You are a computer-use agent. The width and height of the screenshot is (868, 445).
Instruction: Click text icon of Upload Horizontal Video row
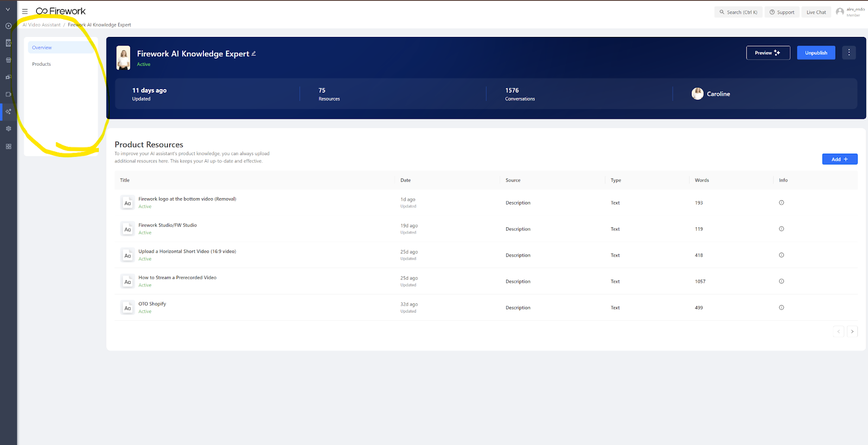point(127,255)
